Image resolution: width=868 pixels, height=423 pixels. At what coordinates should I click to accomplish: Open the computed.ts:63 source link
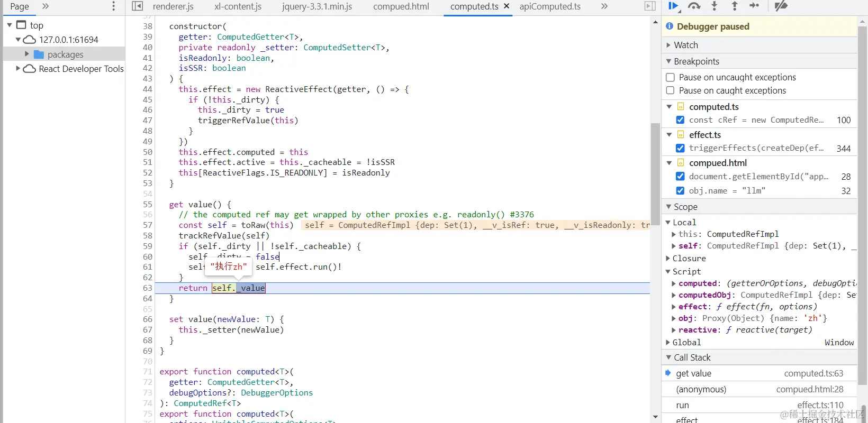pos(813,373)
